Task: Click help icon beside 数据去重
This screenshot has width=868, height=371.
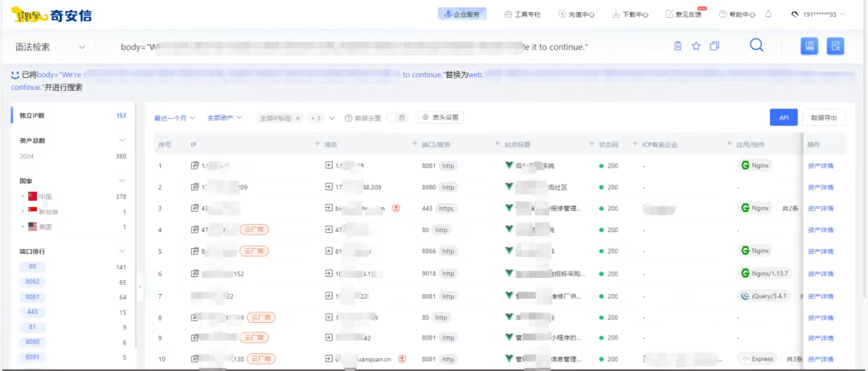Action: click(x=348, y=118)
